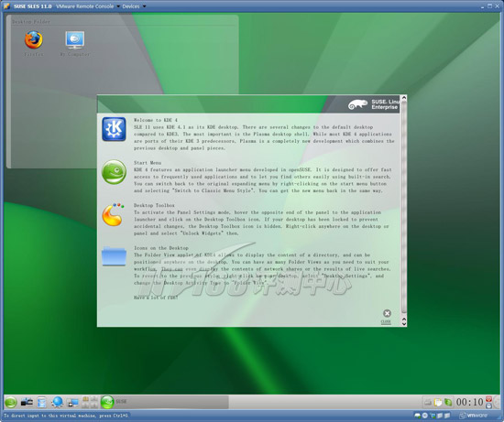Open the Klipper clipboard tray icon
This screenshot has height=422, width=504.
coord(438,402)
